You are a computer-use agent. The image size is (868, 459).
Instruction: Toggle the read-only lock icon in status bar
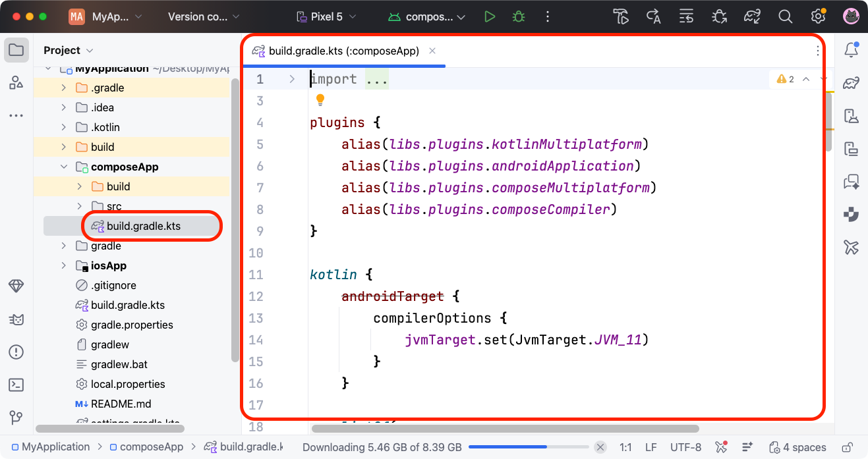pos(850,447)
